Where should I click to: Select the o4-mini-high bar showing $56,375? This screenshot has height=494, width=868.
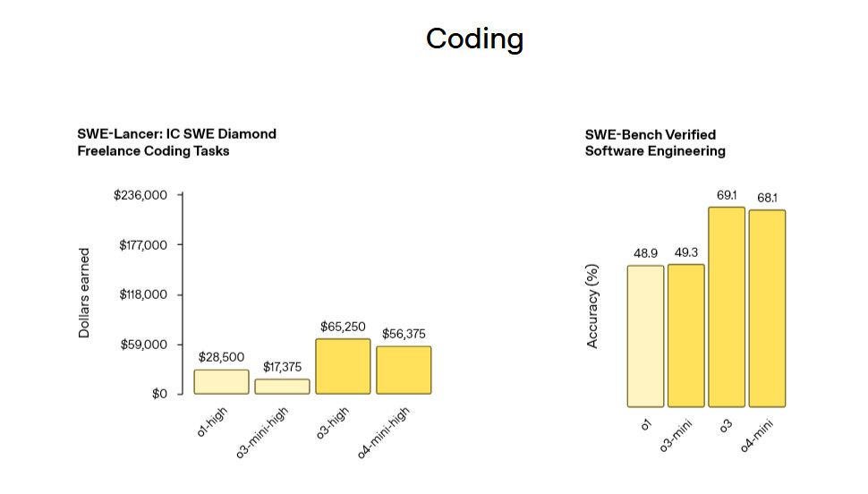tap(404, 370)
